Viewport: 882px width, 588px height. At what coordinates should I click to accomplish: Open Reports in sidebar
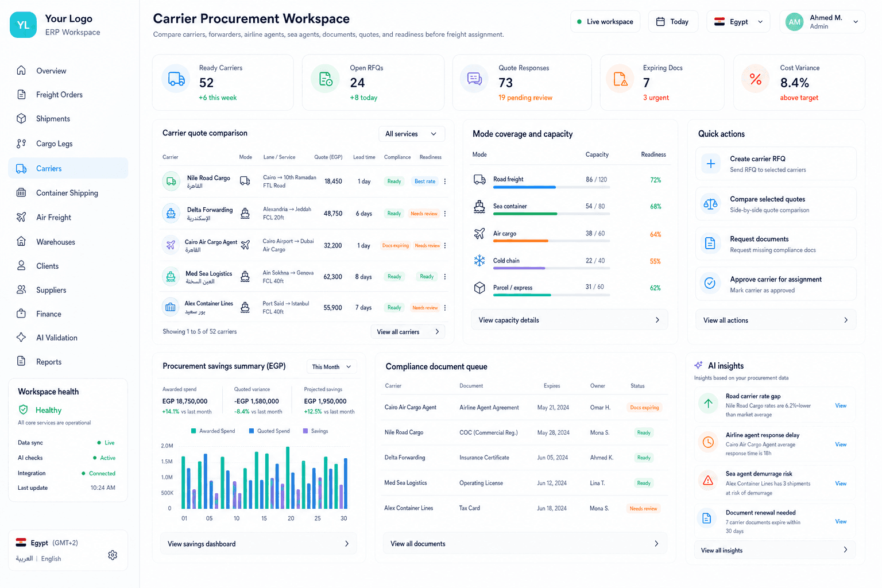click(x=68, y=362)
